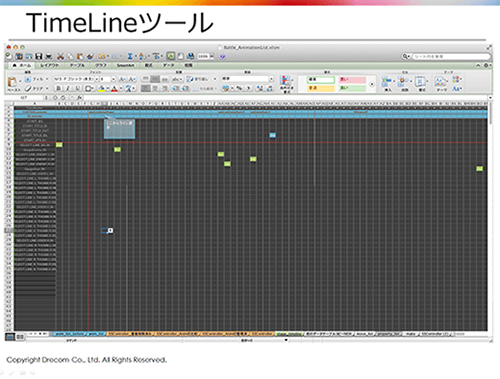
Task: Open the font size dropdown
Action: point(113,79)
